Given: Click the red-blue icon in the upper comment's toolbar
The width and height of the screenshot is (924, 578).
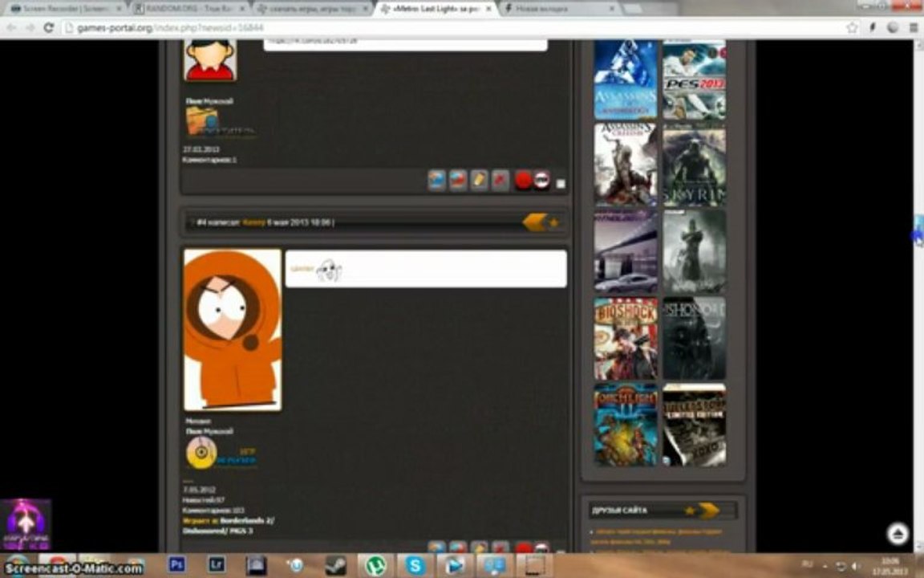Looking at the screenshot, I should (458, 180).
